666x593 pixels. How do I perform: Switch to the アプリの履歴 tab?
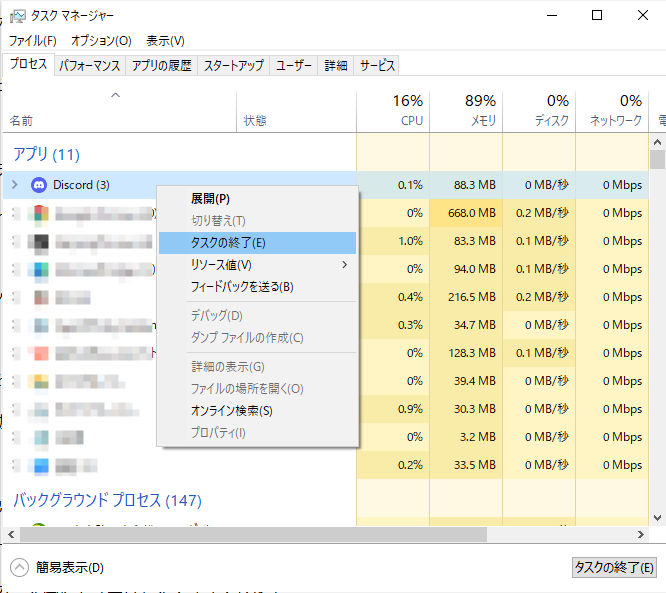[161, 65]
